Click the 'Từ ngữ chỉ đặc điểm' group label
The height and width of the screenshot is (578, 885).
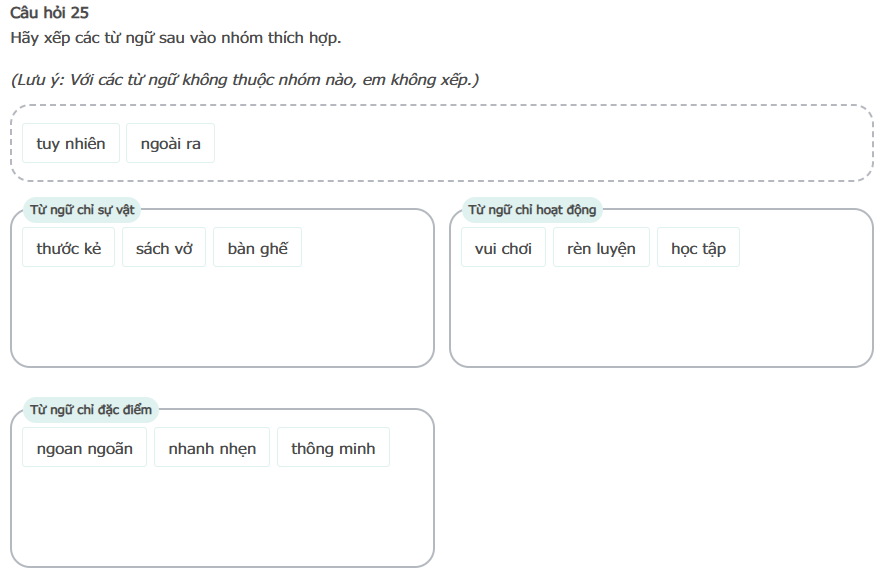(x=90, y=410)
